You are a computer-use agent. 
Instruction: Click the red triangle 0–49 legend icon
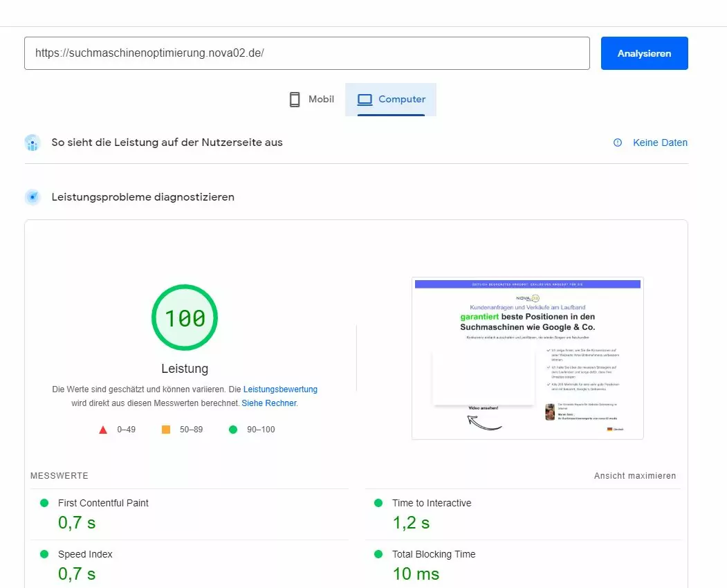click(103, 430)
